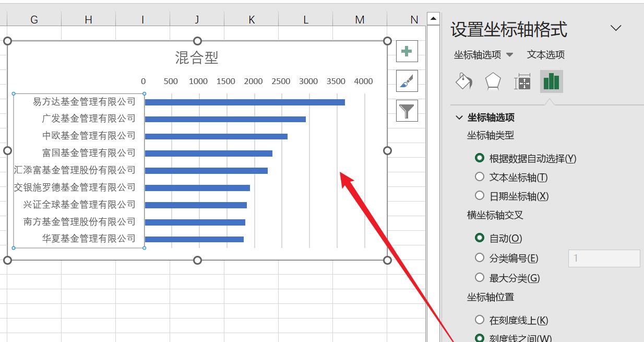Click the 横坐标轴交叉 heading
The width and height of the screenshot is (644, 342).
point(495,215)
